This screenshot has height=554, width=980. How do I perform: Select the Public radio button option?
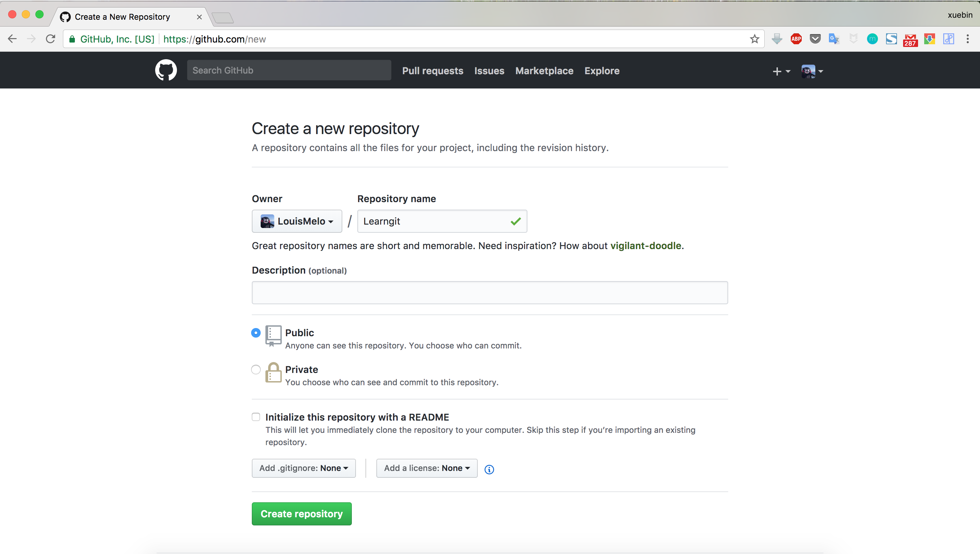tap(256, 332)
